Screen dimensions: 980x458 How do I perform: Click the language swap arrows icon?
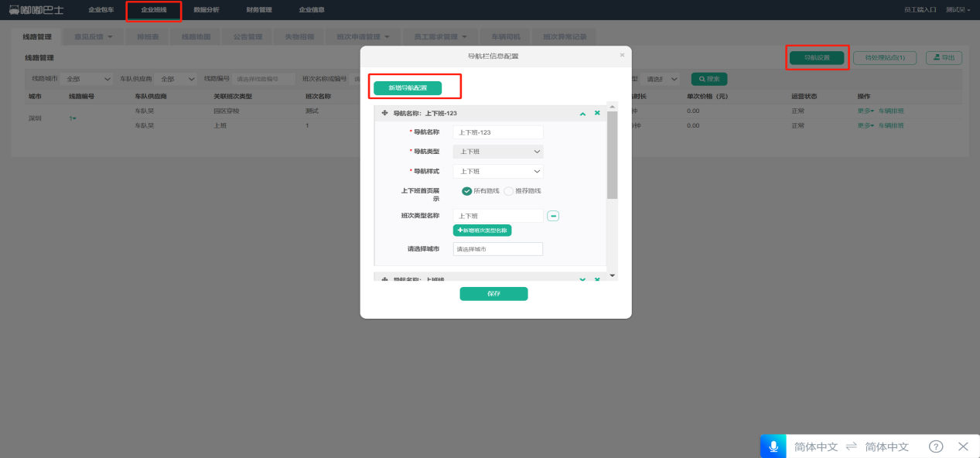851,446
